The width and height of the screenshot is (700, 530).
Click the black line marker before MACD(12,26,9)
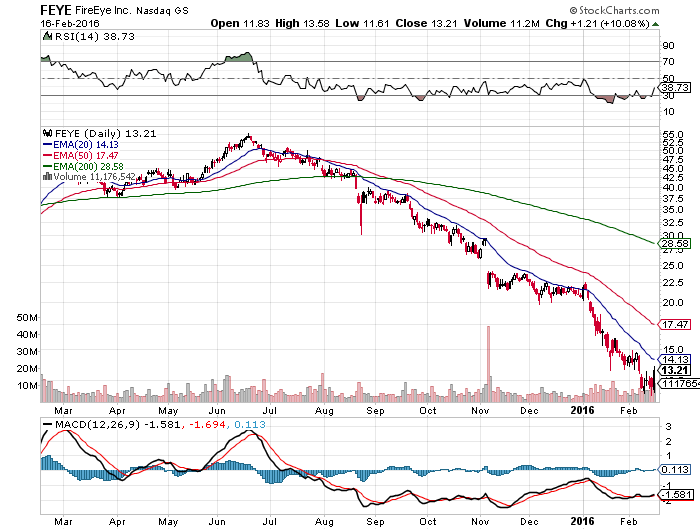click(x=47, y=425)
